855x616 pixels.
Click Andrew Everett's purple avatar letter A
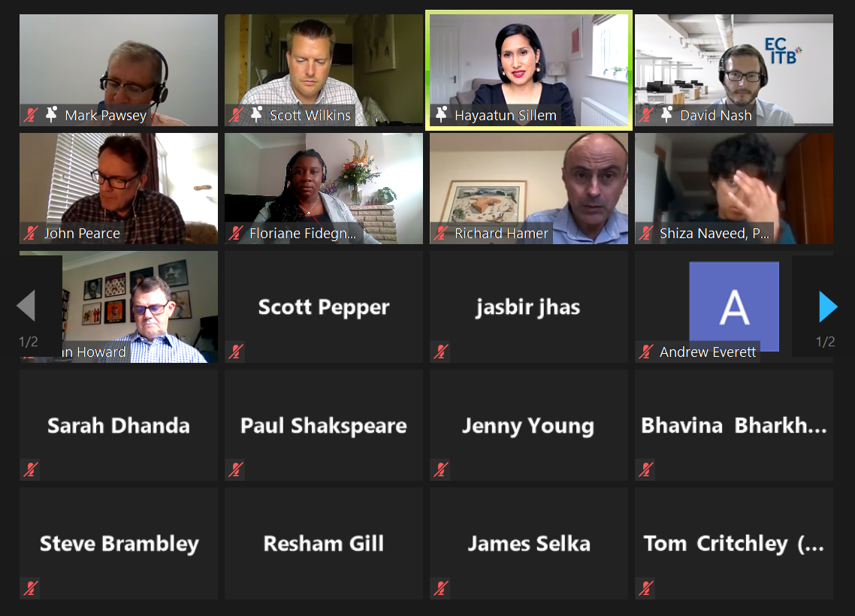(734, 307)
